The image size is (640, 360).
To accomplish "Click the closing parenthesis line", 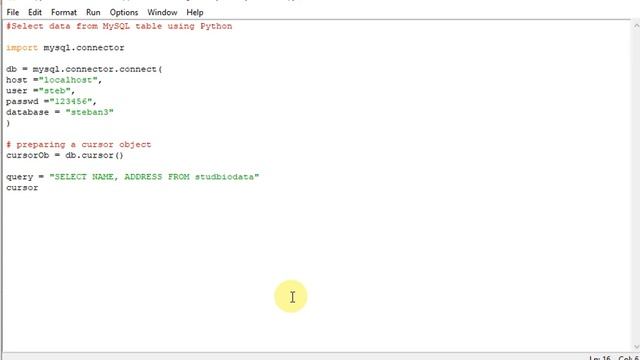I will click(x=8, y=123).
